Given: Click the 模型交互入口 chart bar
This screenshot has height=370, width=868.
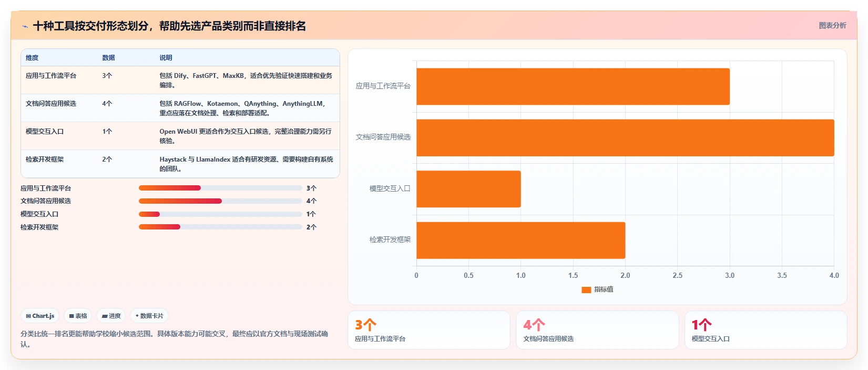Looking at the screenshot, I should [468, 189].
